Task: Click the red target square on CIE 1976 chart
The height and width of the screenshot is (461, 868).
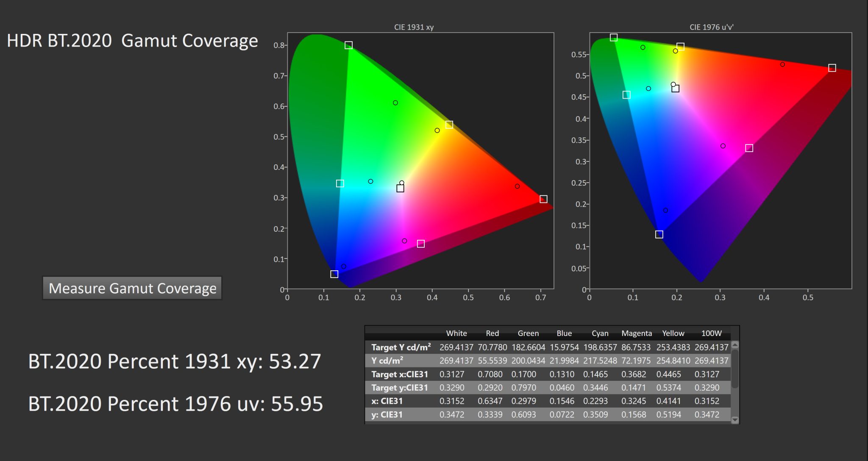Action: pos(832,67)
